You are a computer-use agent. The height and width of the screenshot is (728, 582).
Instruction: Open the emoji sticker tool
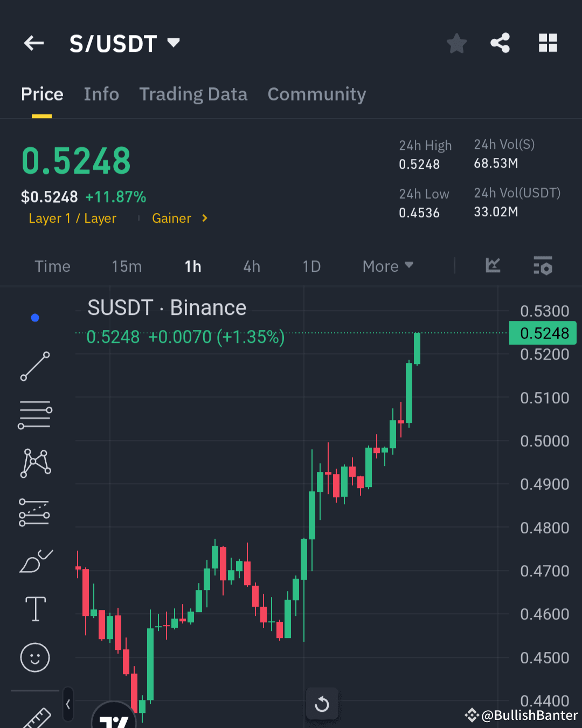coord(35,658)
